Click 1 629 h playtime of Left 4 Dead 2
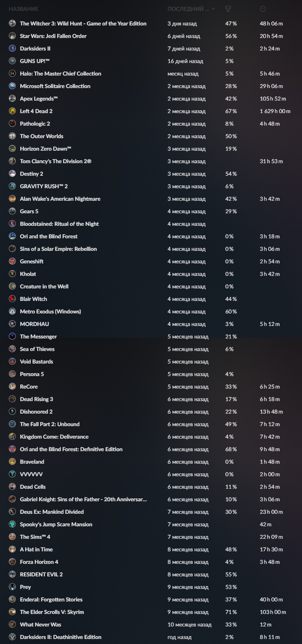Viewport: 302px width, 644px height. [x=274, y=111]
